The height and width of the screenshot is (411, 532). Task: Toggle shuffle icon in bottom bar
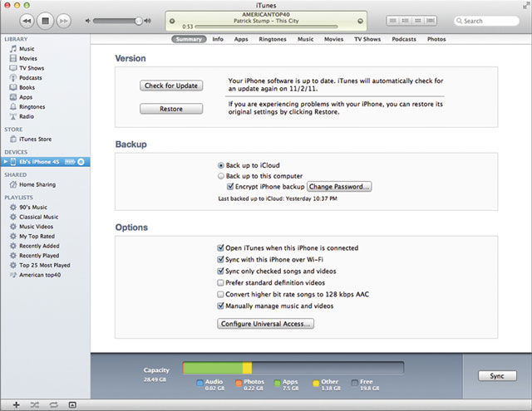[x=35, y=404]
